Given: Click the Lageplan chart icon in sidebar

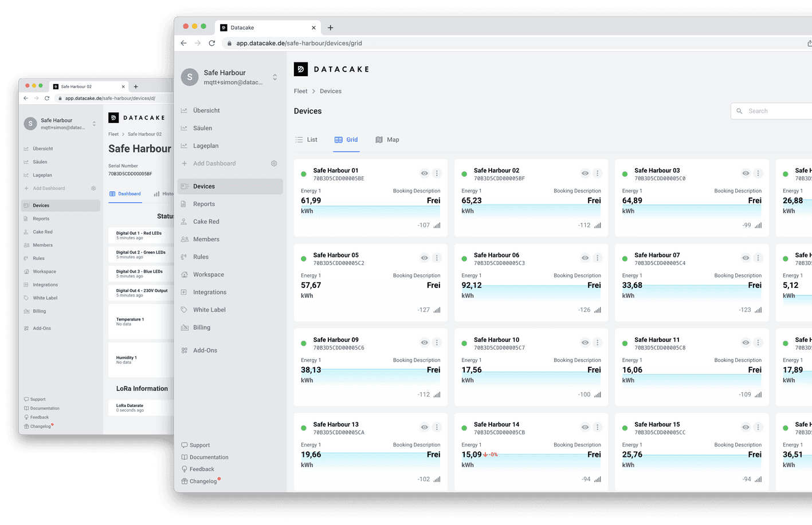Looking at the screenshot, I should pyautogui.click(x=185, y=146).
